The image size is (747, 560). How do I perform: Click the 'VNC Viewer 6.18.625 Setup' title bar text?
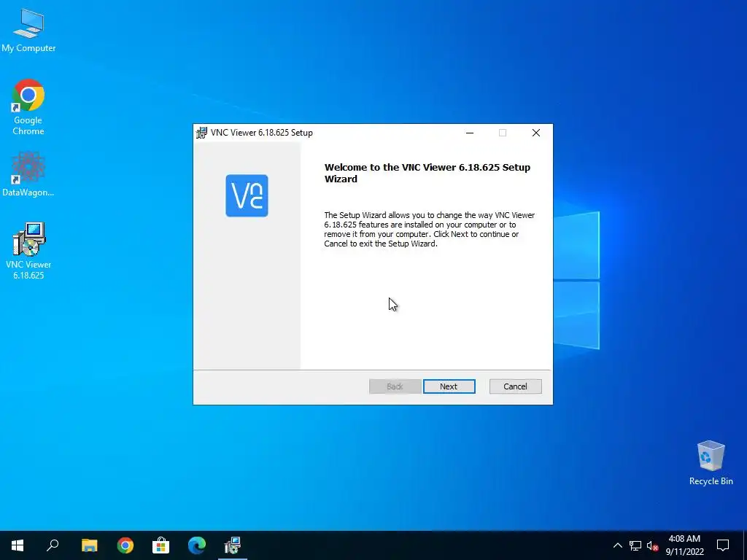tap(262, 133)
